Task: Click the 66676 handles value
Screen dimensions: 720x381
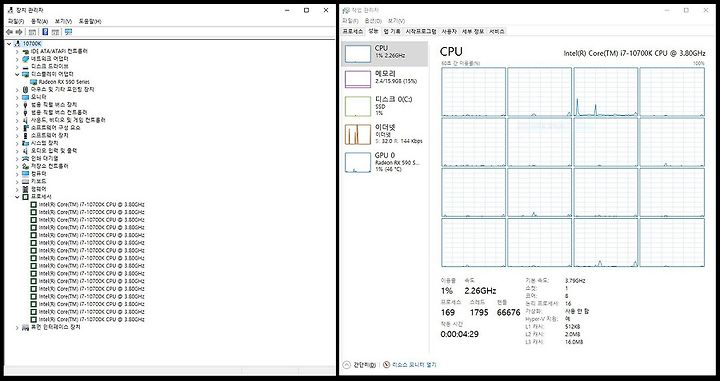Action: point(508,313)
